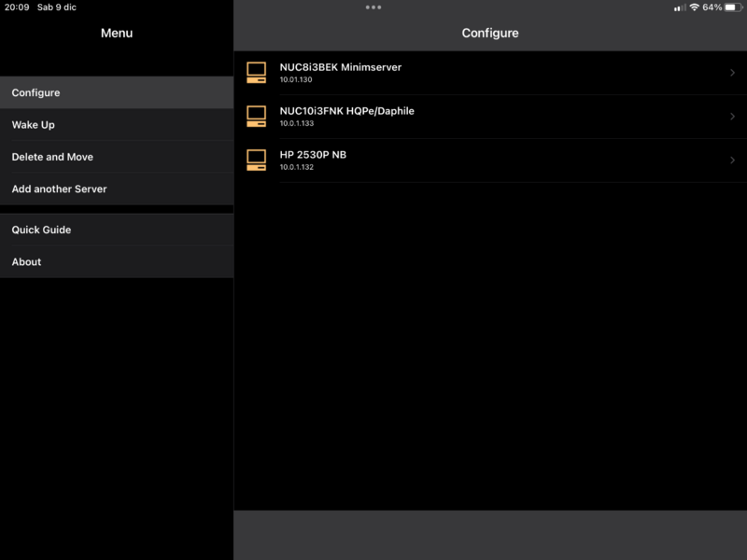Open the NUC10i3FNK HQPe/Daphile row chevron

(732, 117)
